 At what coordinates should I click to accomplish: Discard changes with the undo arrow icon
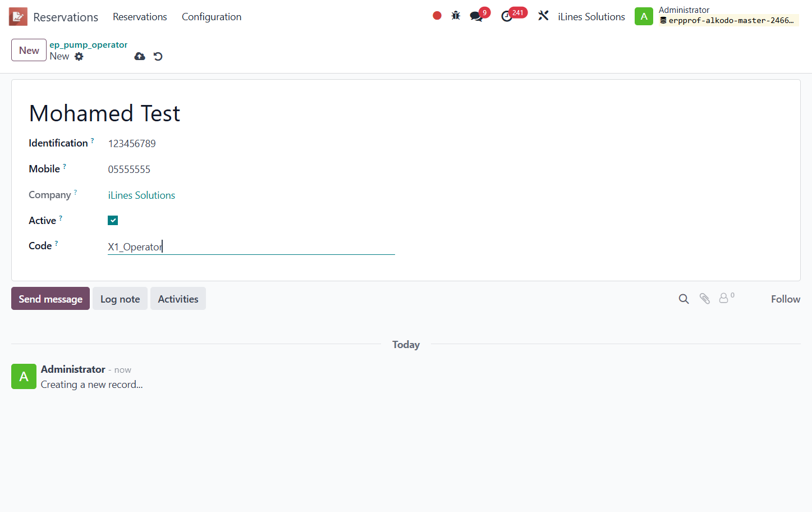pos(158,56)
